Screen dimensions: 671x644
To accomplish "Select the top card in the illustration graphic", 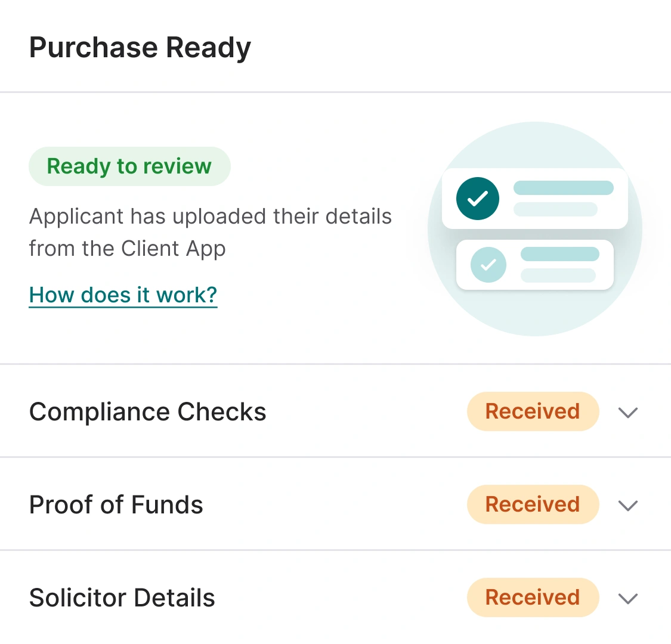I will pyautogui.click(x=534, y=198).
